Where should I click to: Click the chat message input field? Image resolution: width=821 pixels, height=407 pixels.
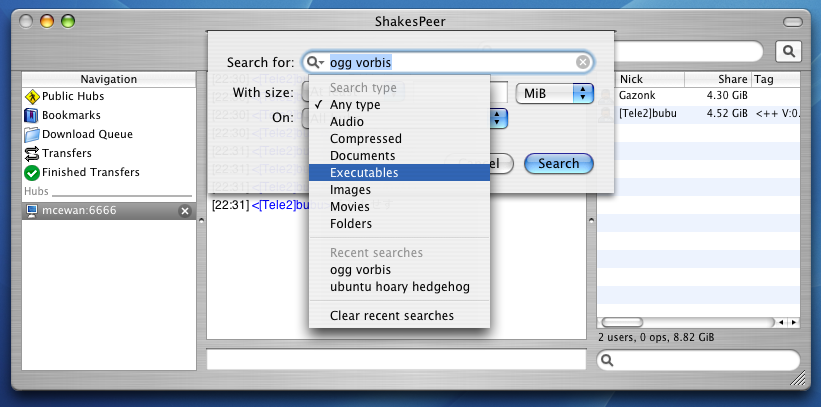click(396, 360)
